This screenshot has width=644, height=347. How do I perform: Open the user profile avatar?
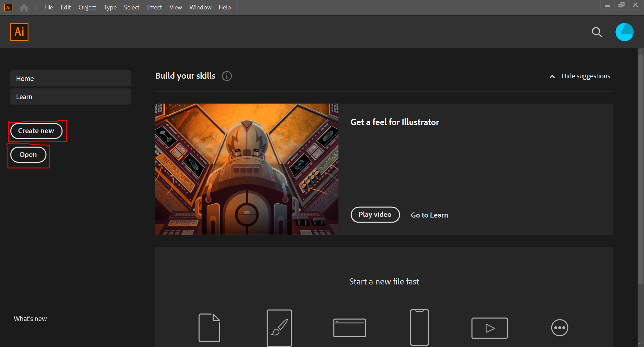point(624,32)
